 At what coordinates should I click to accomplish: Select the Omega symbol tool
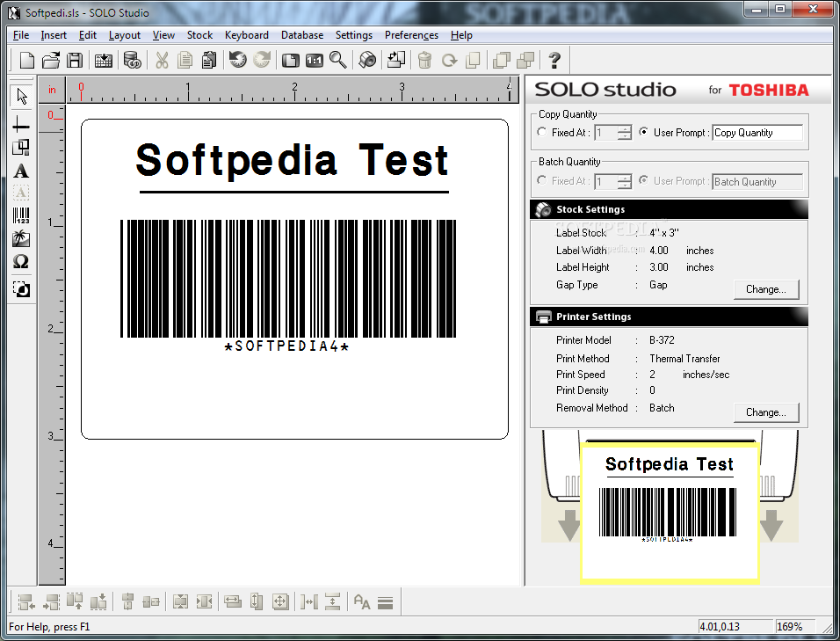(x=21, y=261)
